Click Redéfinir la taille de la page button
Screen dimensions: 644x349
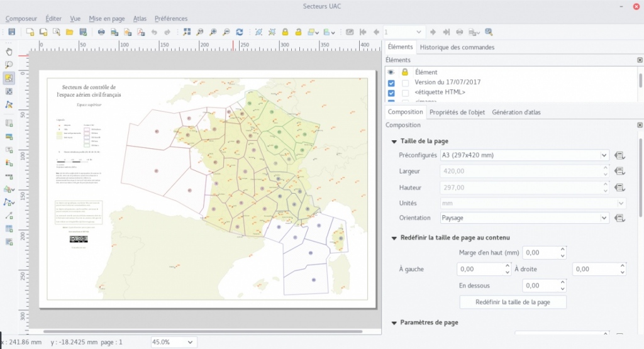513,302
